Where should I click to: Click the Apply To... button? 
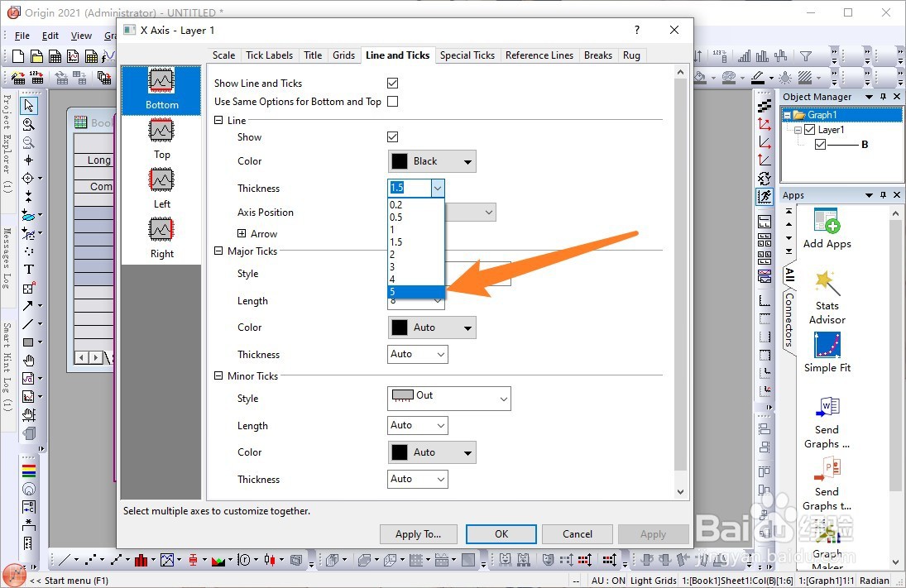point(419,534)
